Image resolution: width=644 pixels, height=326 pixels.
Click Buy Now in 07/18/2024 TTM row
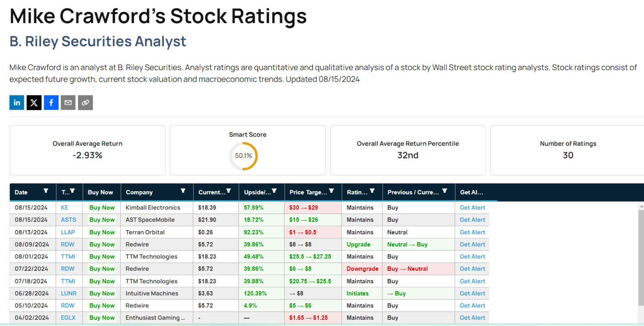[102, 281]
